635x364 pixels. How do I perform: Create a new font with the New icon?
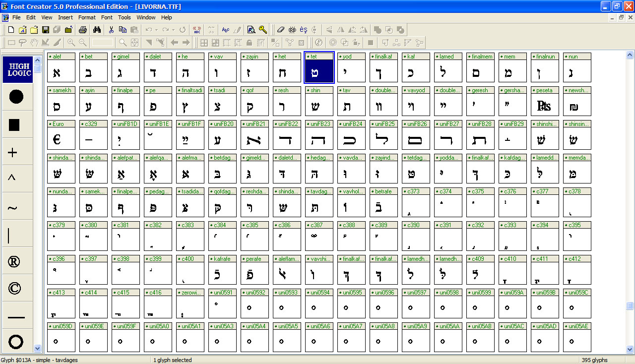(x=11, y=30)
